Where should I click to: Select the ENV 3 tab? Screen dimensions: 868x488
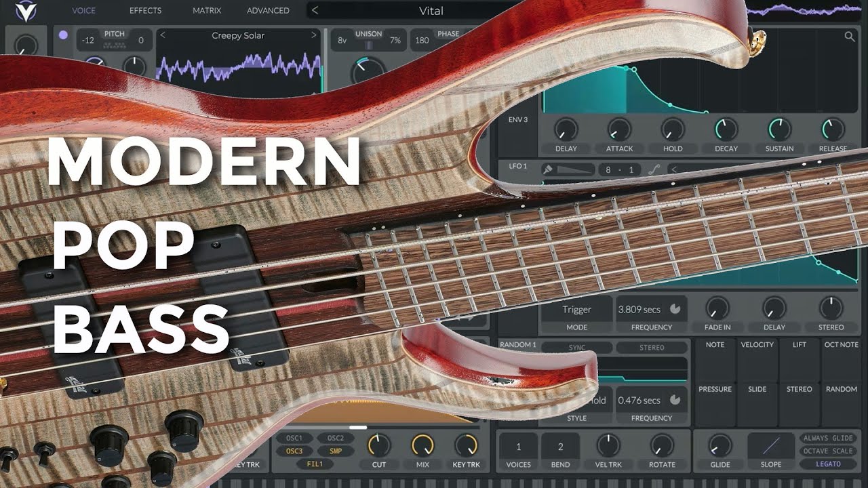pos(518,120)
